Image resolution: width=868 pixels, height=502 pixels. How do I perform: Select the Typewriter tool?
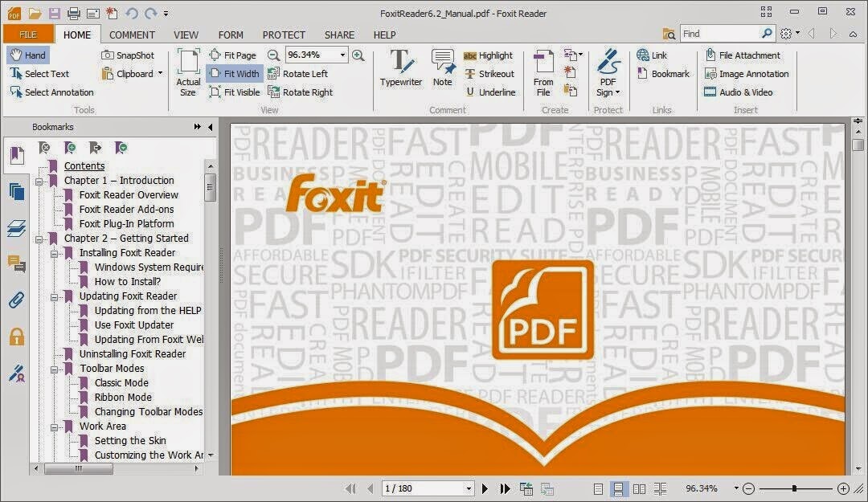pyautogui.click(x=401, y=68)
